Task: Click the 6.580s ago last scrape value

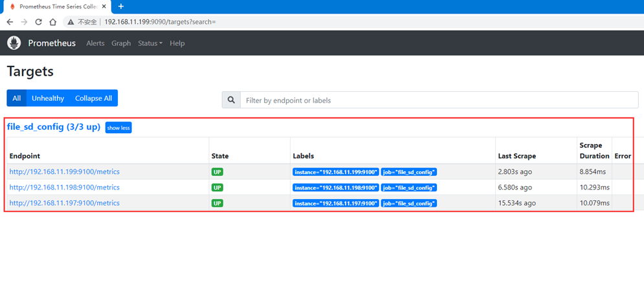Action: pyautogui.click(x=515, y=187)
